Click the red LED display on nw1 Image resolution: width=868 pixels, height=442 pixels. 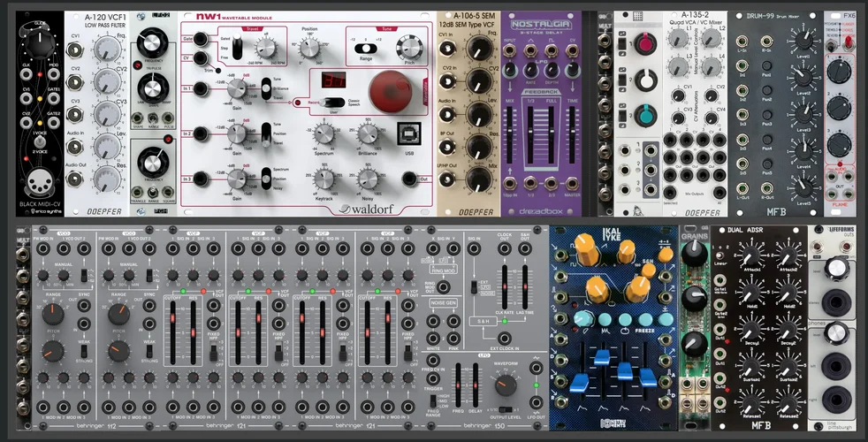[333, 80]
